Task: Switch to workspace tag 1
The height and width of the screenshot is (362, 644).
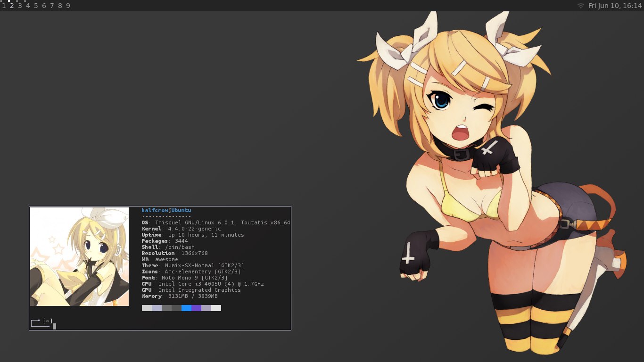Action: (x=4, y=6)
